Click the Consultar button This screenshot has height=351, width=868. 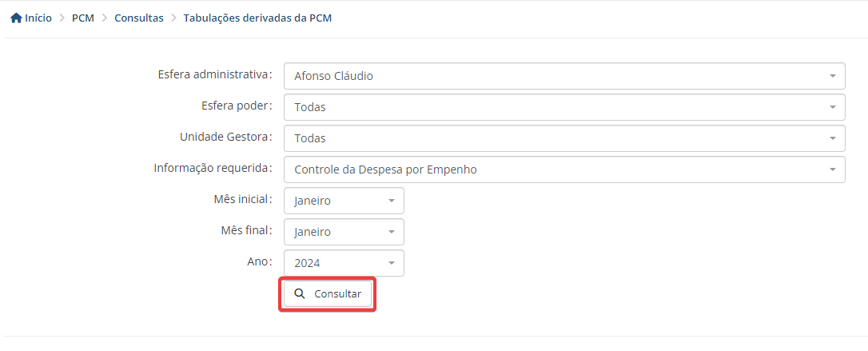pyautogui.click(x=327, y=294)
